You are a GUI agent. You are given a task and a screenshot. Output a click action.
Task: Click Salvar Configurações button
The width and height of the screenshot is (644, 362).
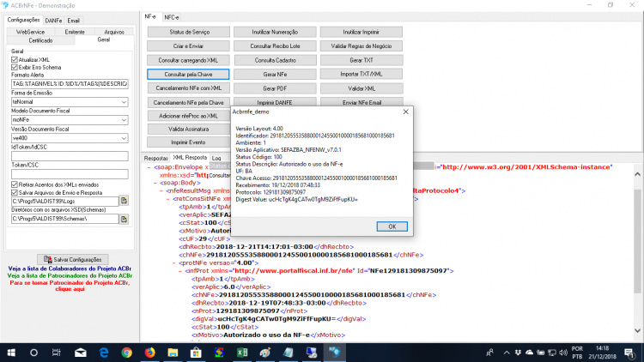(73, 259)
